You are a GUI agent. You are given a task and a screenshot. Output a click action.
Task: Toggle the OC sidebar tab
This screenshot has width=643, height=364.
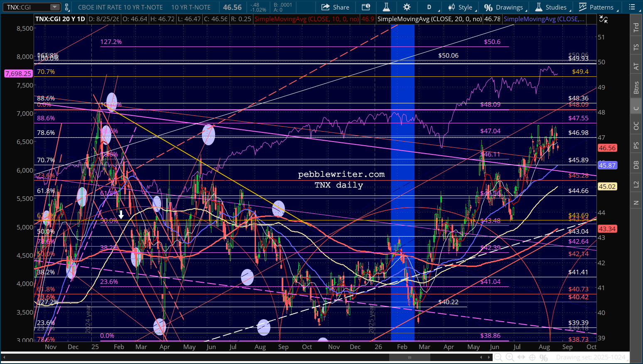636,126
